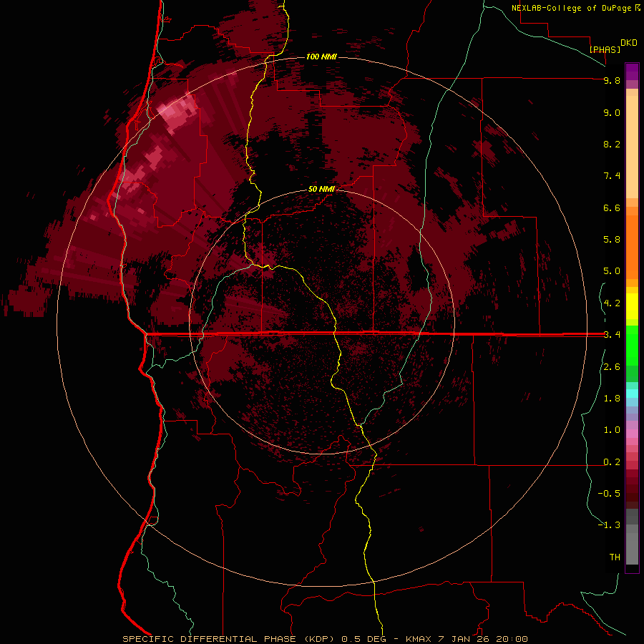
Task: Click the 7.4 value on the color scale
Action: pos(612,176)
